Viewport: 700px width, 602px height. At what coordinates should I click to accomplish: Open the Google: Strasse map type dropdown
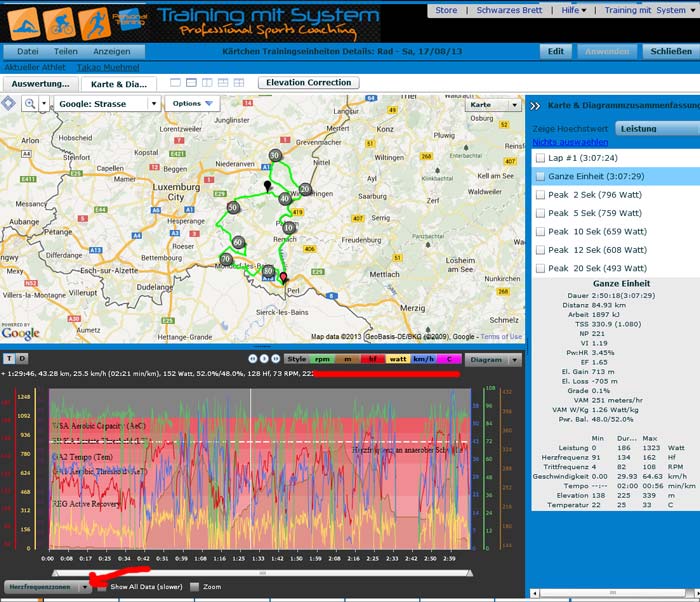click(x=107, y=104)
